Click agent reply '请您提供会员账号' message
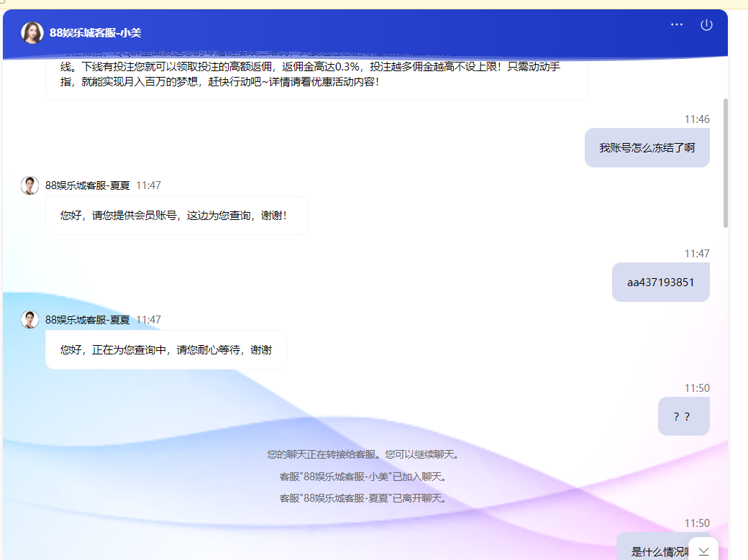Viewport: 748px width, 560px height. coord(175,216)
